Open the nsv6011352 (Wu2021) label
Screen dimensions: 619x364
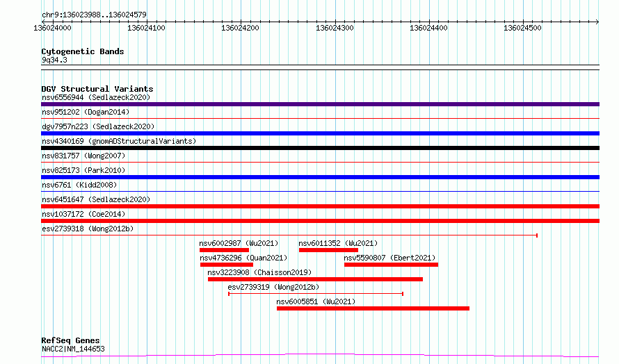point(338,243)
